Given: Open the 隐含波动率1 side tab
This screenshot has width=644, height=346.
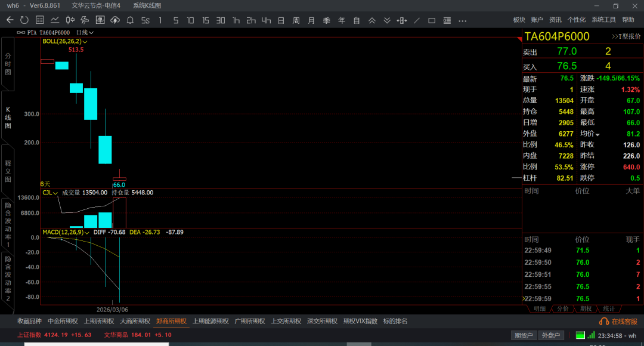Looking at the screenshot, I should pyautogui.click(x=8, y=225).
